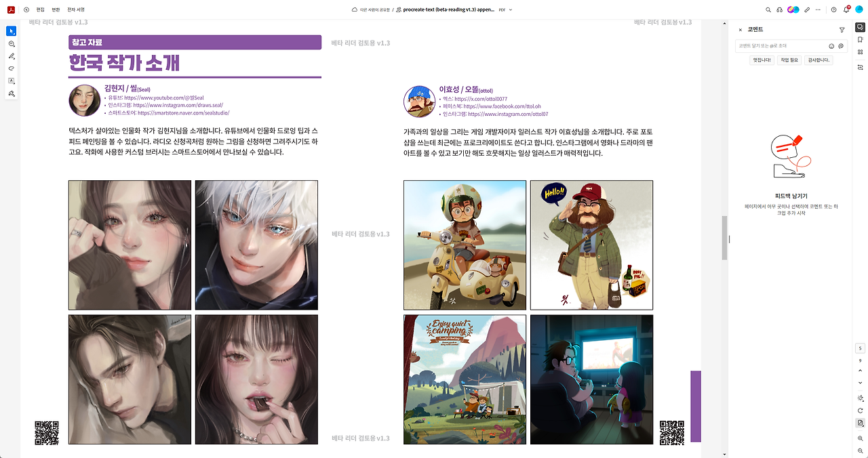Click the QR code beside the portrait grid
Viewport: 868px width, 458px height.
tap(47, 433)
